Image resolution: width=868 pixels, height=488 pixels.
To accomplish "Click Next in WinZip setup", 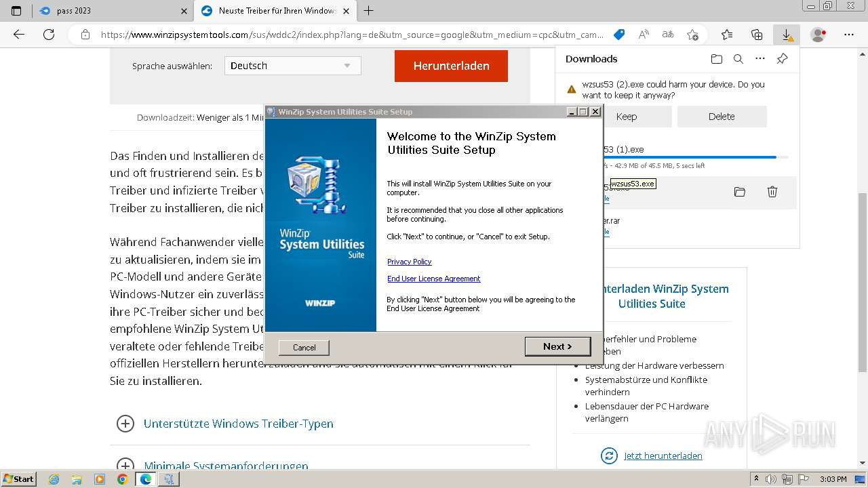I will pyautogui.click(x=557, y=346).
